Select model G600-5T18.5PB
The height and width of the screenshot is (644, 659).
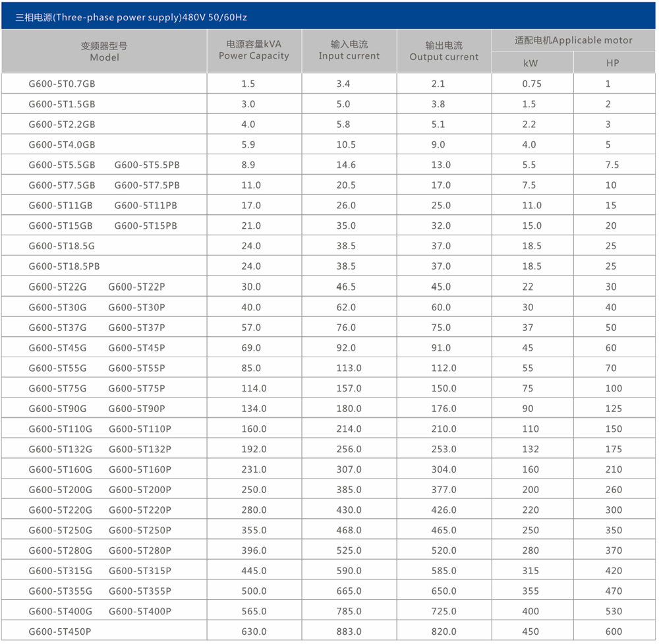tap(64, 266)
